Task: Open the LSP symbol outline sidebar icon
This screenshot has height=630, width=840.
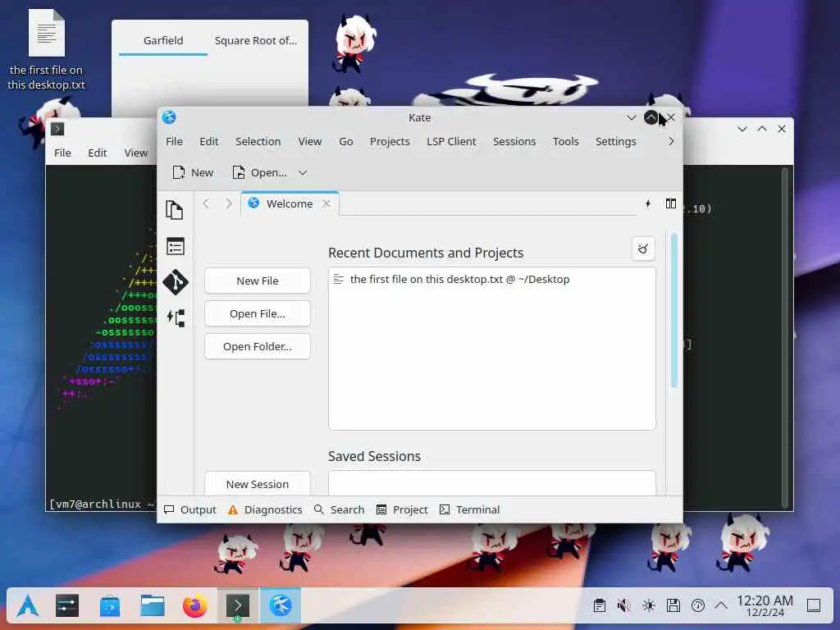Action: point(176,317)
